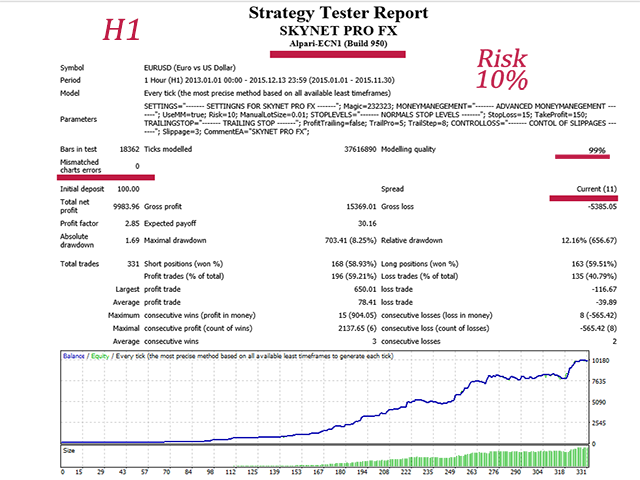This screenshot has height=480, width=640.
Task: Click the 5090 axis label on chart
Action: point(599,402)
